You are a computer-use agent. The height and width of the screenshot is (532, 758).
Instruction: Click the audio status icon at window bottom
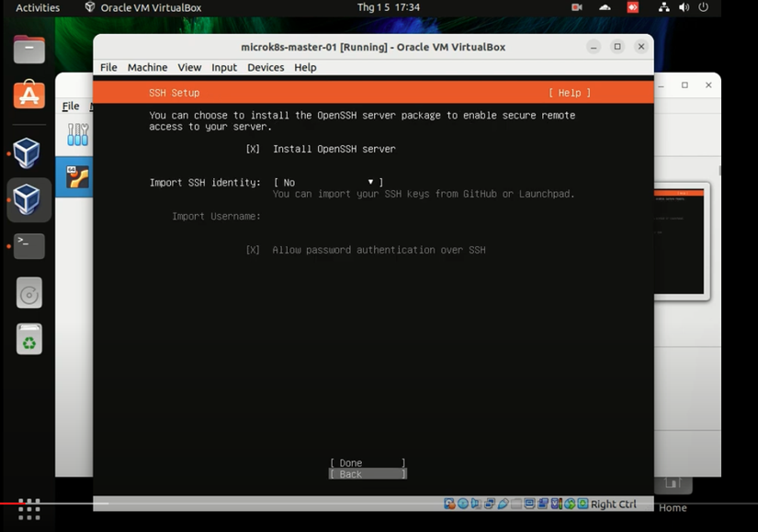pyautogui.click(x=475, y=504)
